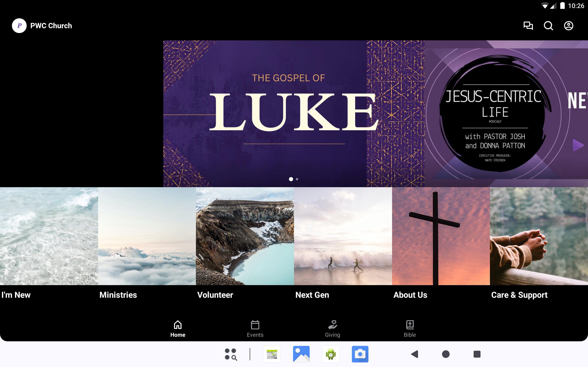Screen dimensions: 588x367
Task: Tap the Volunteer label
Action: pos(215,295)
